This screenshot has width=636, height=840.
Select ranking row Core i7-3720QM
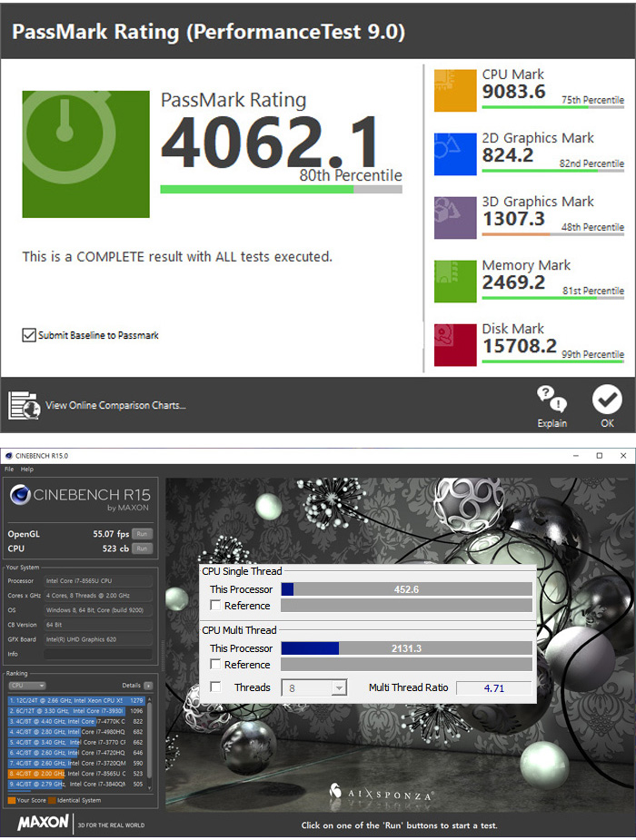pos(76,763)
